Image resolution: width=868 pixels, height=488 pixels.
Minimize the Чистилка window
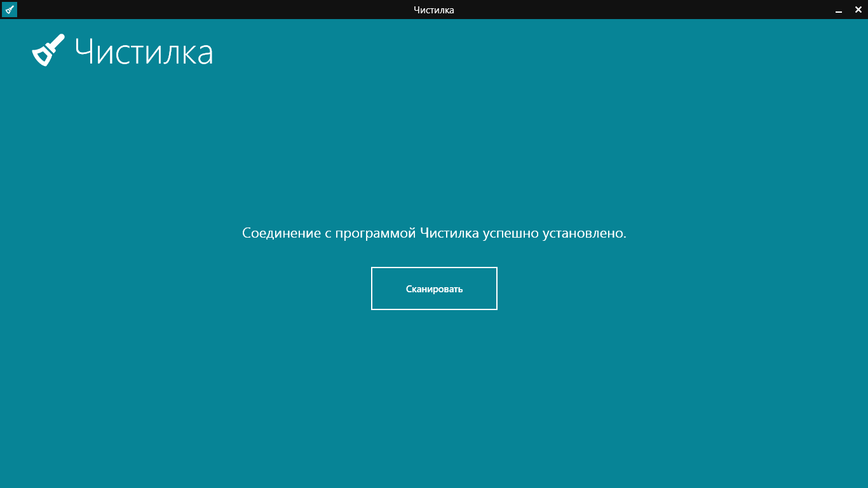click(x=838, y=10)
